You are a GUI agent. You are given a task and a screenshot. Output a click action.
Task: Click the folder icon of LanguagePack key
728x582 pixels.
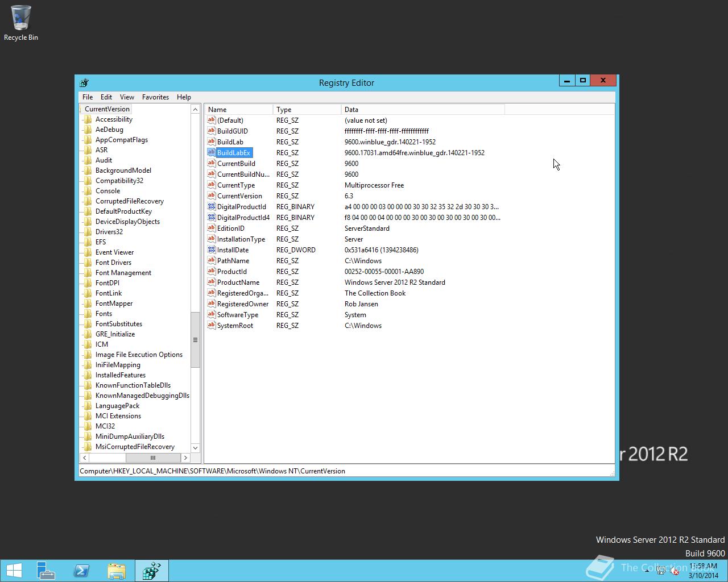(x=88, y=406)
